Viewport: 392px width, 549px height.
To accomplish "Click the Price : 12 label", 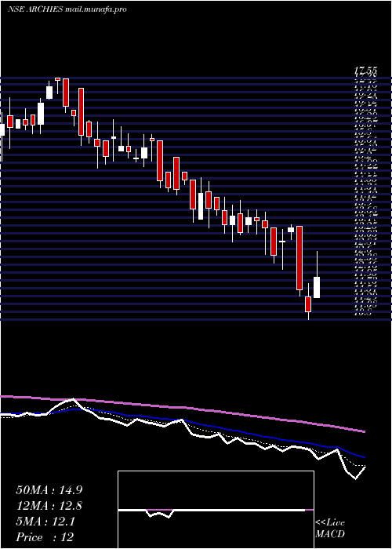I will pos(45,537).
